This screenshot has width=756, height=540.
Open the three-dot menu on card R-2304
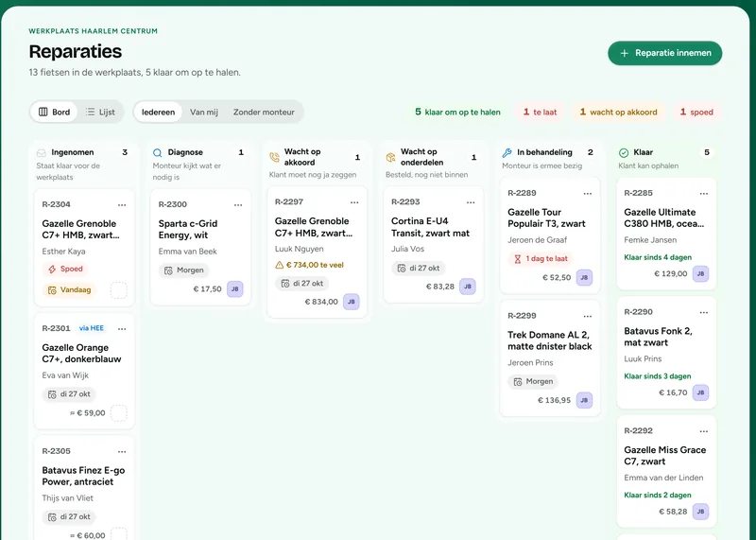pyautogui.click(x=122, y=205)
